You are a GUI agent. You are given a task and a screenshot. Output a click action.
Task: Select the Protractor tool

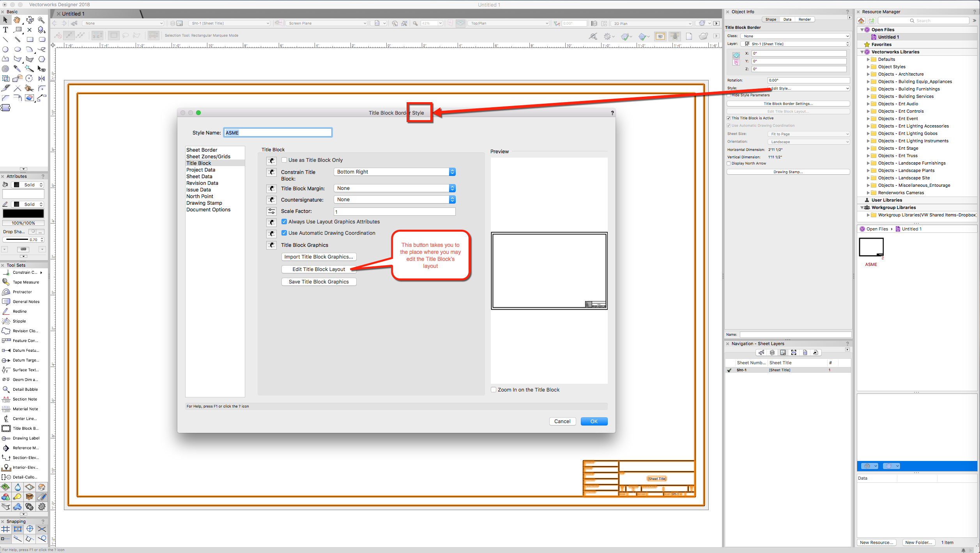[x=22, y=292]
